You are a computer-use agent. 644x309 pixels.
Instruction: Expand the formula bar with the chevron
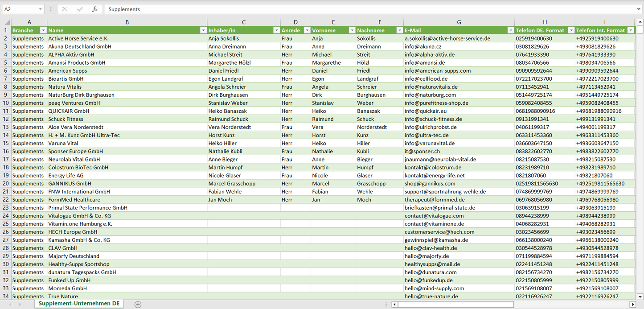pyautogui.click(x=639, y=9)
